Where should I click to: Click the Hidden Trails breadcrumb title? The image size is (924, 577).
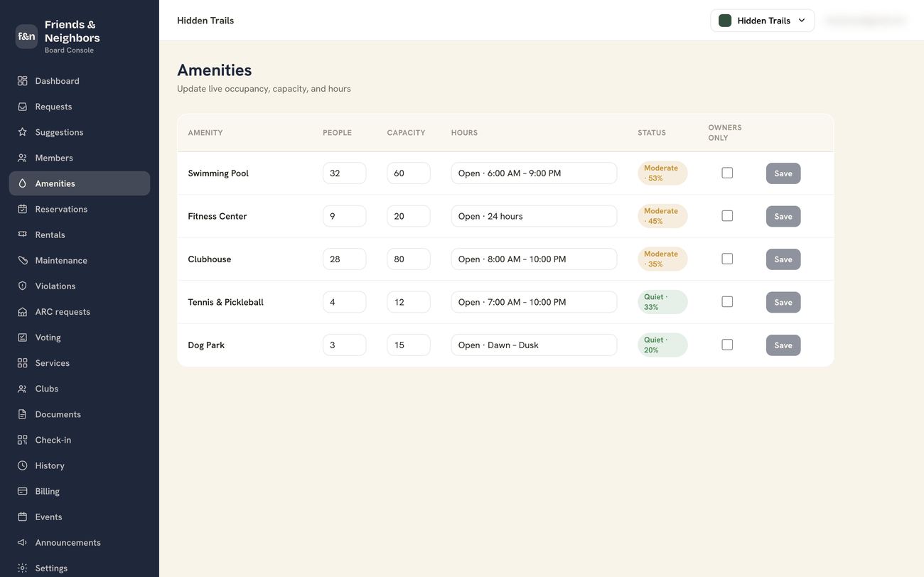tap(205, 21)
